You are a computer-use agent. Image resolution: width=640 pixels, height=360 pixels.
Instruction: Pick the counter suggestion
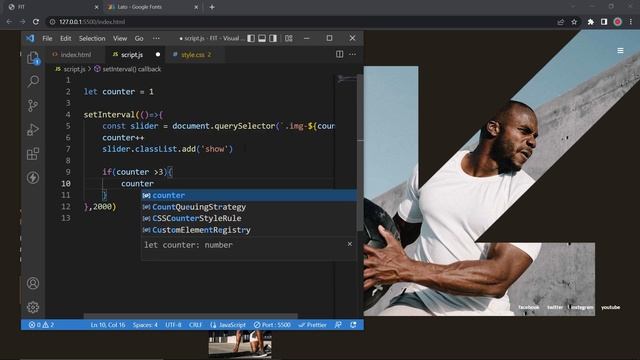(249, 196)
